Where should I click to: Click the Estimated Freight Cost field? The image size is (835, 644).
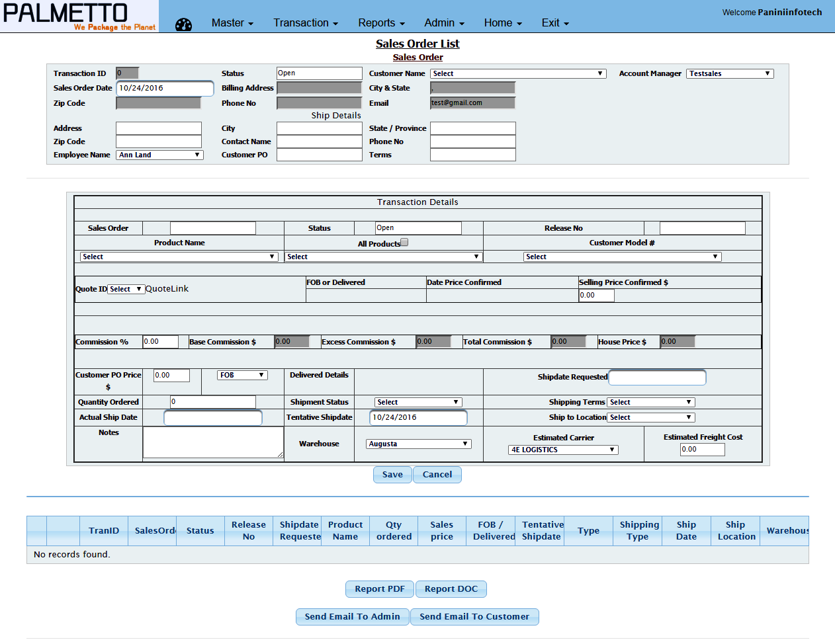click(x=703, y=450)
